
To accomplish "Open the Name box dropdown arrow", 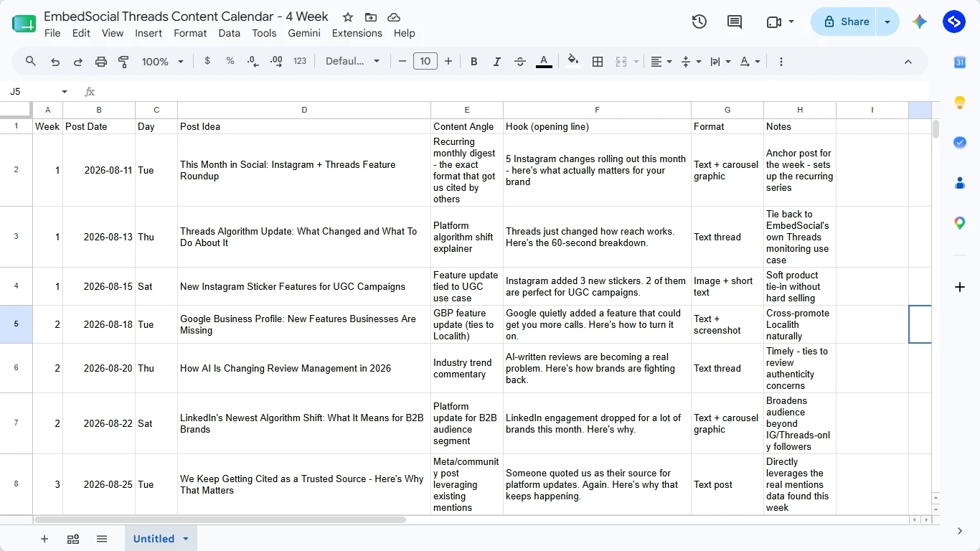I will (65, 92).
